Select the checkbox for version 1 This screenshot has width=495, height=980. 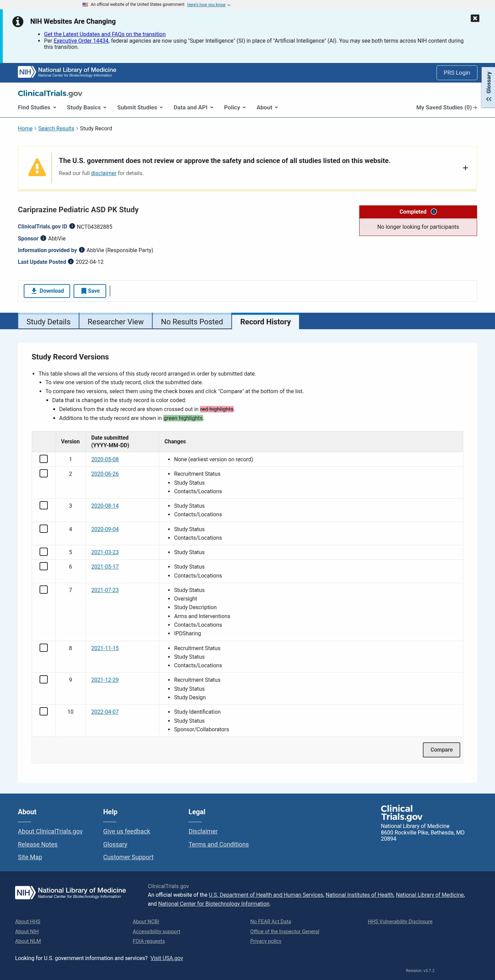44,459
